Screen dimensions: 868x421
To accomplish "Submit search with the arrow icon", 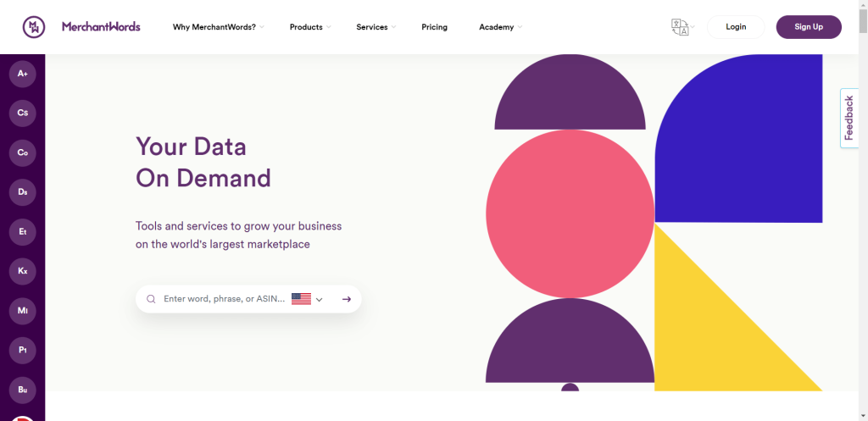I will coord(347,299).
